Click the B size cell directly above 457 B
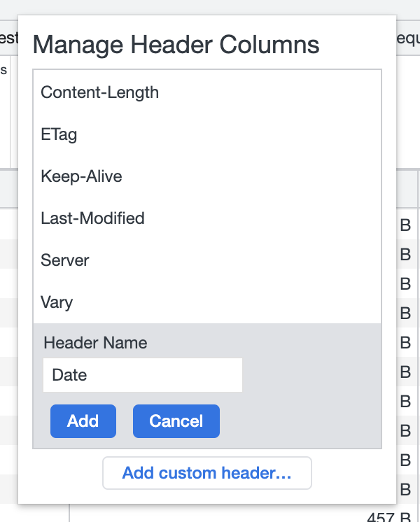 tap(405, 489)
